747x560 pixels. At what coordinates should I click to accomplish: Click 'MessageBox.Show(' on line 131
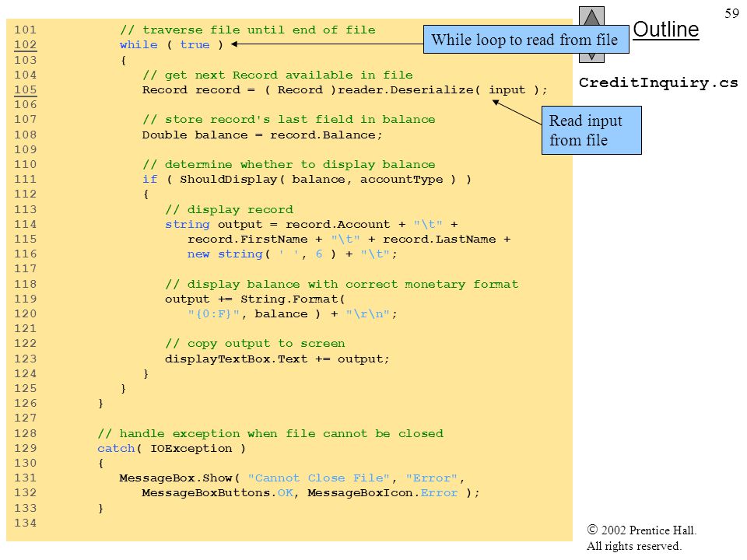coord(179,478)
